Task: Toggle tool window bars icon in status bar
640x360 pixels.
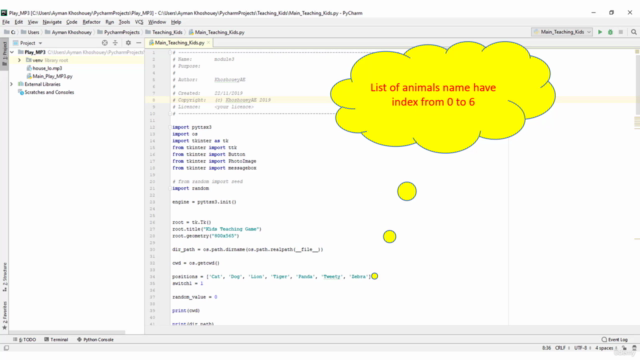Action: (6, 348)
